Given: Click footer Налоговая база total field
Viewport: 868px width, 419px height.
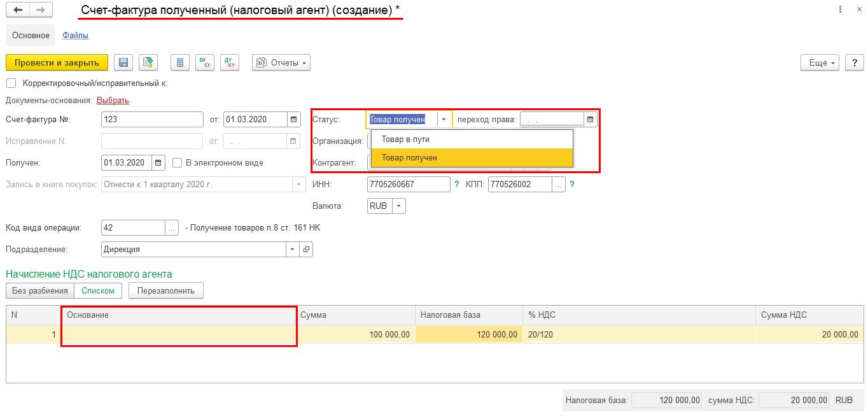Looking at the screenshot, I should [667, 401].
